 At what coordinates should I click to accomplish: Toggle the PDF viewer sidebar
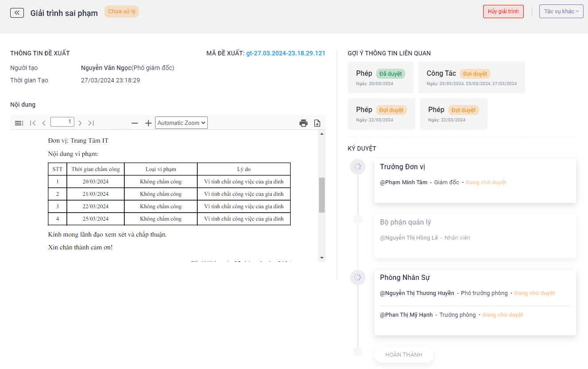pyautogui.click(x=19, y=123)
